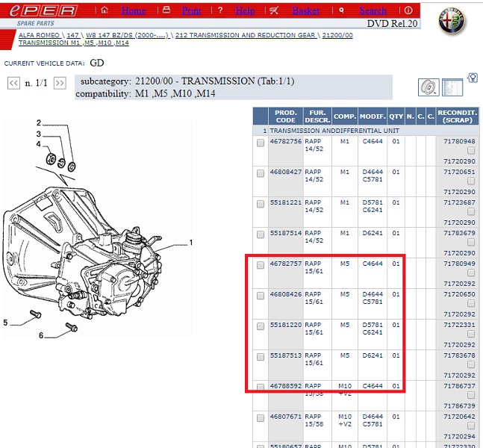Click the modification code C4644 for 46782757
This screenshot has height=448, width=483.
click(x=373, y=264)
